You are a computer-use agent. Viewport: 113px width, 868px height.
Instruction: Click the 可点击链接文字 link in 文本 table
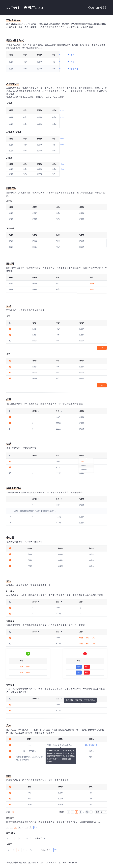(x=91, y=745)
